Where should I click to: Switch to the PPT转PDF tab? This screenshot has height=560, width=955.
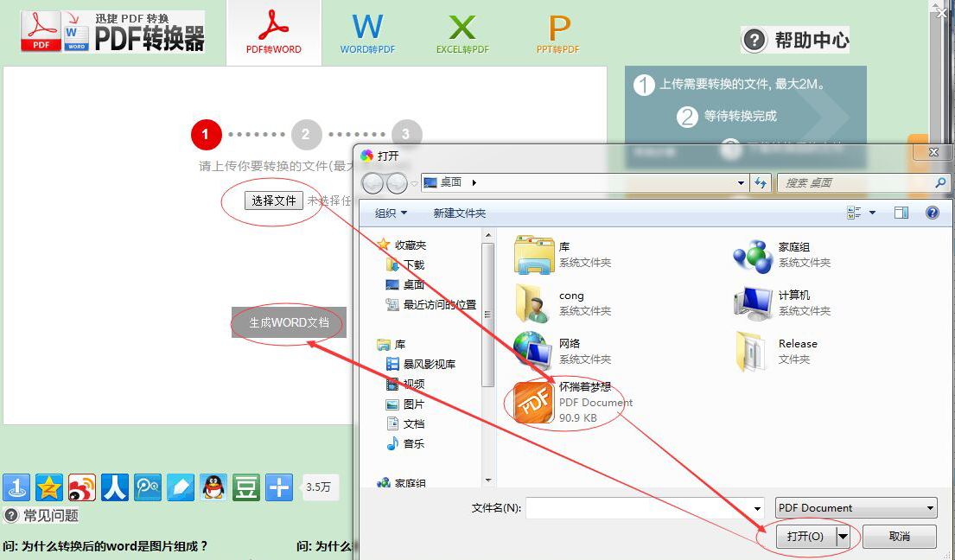click(x=558, y=33)
